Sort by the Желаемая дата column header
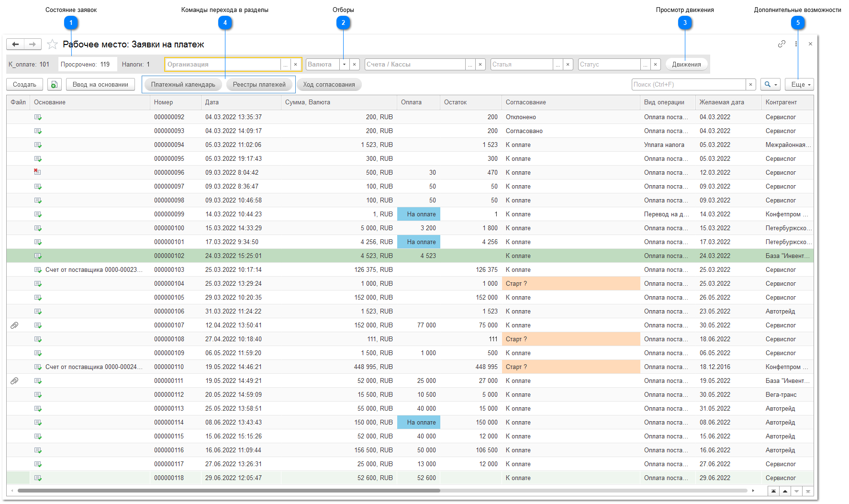Viewport: 849px width, 504px height. tap(728, 102)
